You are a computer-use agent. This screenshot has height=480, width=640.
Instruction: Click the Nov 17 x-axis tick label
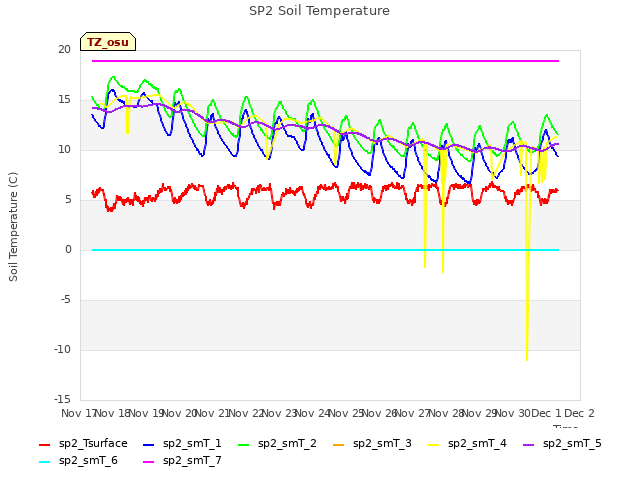(78, 413)
